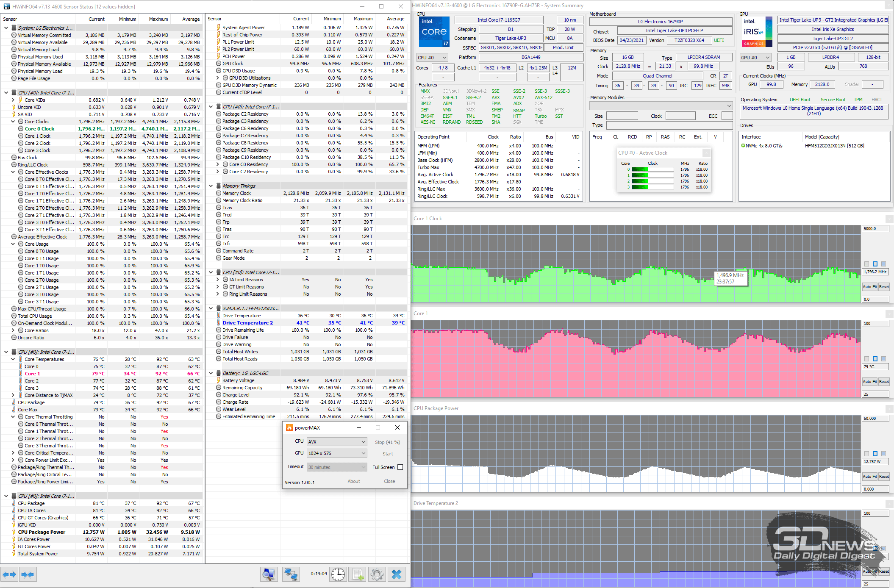The image size is (894, 588).
Task: Click About in powerMAX
Action: point(354,481)
